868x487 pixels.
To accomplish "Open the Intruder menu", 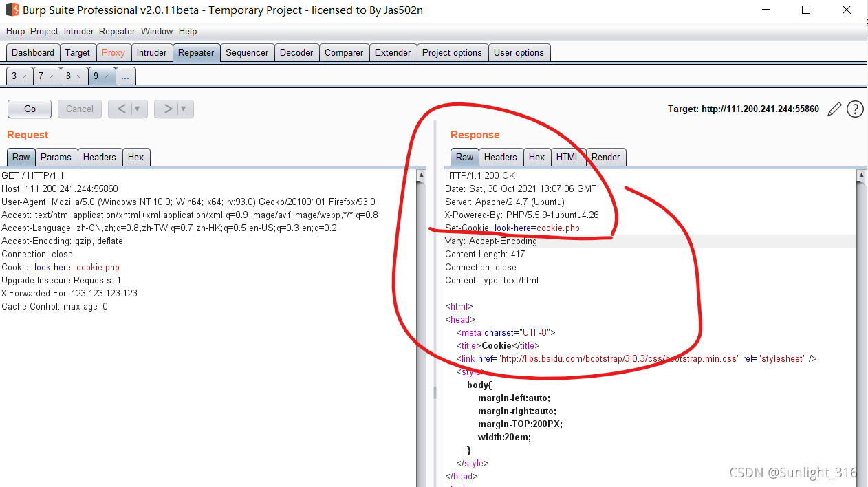I will (79, 32).
